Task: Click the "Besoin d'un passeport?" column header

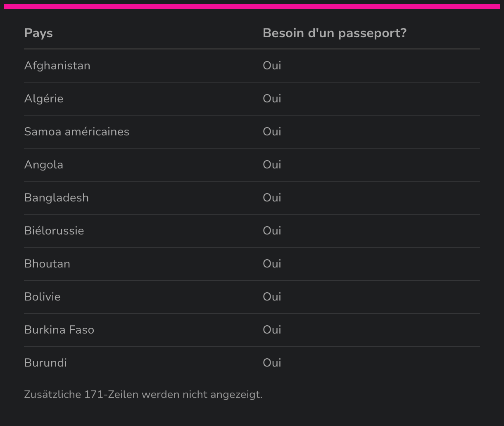Action: (334, 33)
